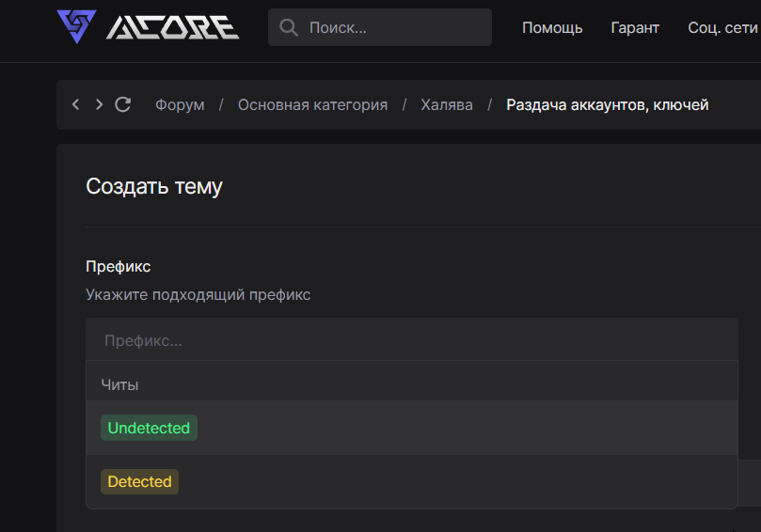Screen dimensions: 761x532
Task: Navigate to the Форум breadcrumb link
Action: point(180,104)
